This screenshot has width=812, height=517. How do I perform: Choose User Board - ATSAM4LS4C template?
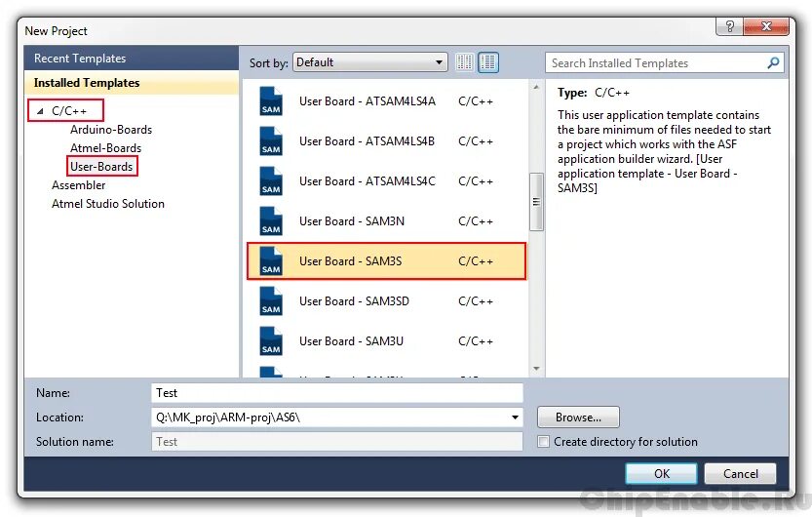386,180
